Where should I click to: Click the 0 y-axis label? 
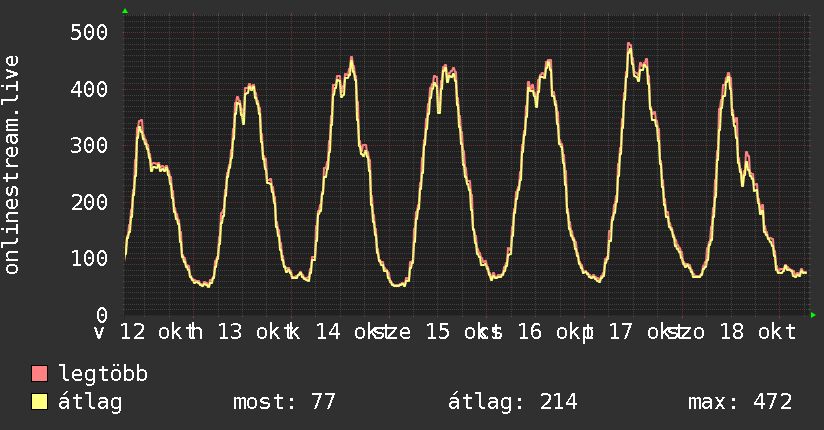[102, 315]
